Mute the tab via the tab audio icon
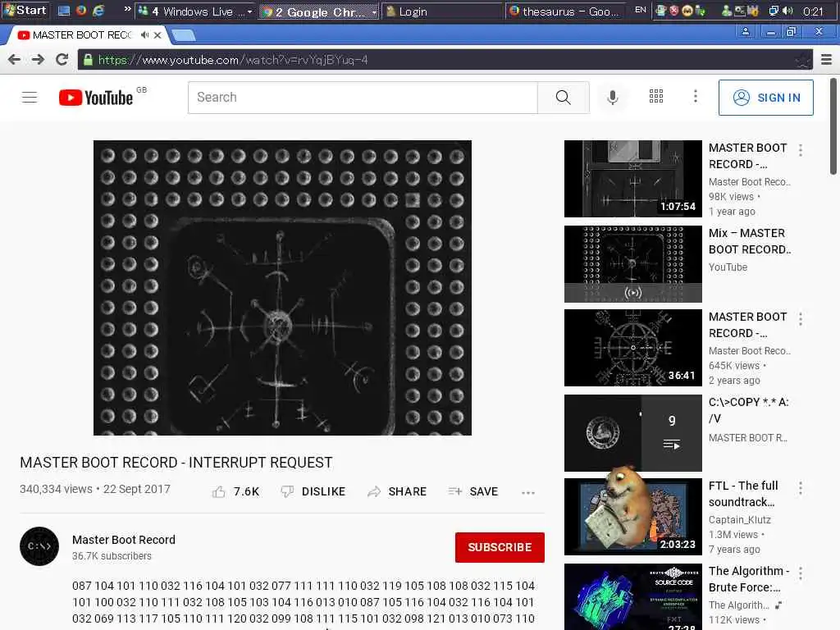 click(x=144, y=35)
